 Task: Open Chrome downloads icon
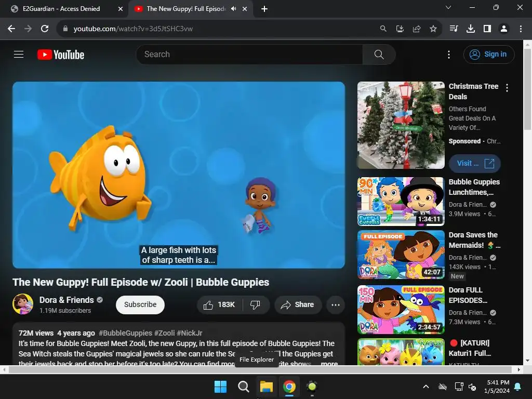pyautogui.click(x=471, y=29)
